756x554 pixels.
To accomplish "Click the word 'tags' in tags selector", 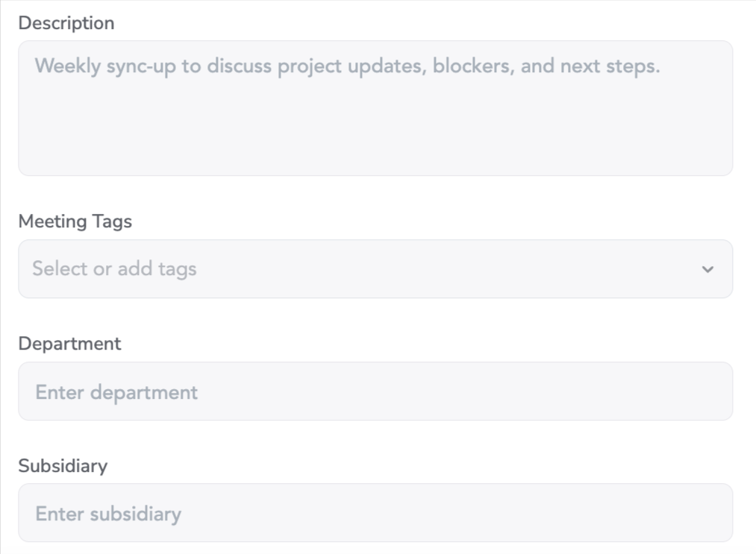I will click(x=177, y=269).
